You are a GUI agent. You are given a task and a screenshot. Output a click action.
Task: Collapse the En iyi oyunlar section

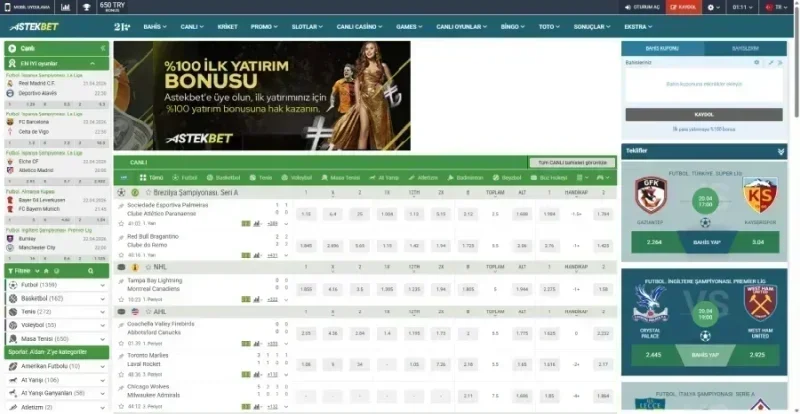(92, 63)
